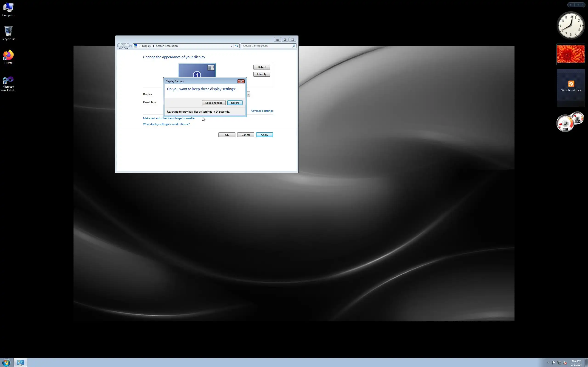Click the CPU meter gadget
Image resolution: width=588 pixels, height=367 pixels.
point(566,123)
